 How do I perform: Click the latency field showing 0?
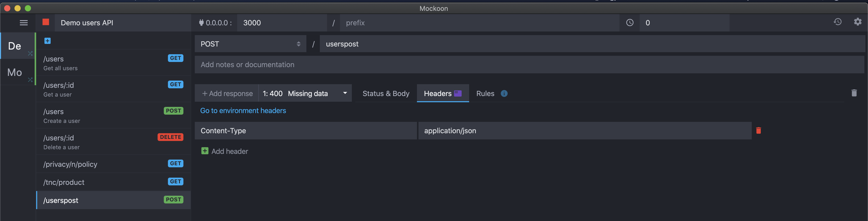click(x=684, y=22)
